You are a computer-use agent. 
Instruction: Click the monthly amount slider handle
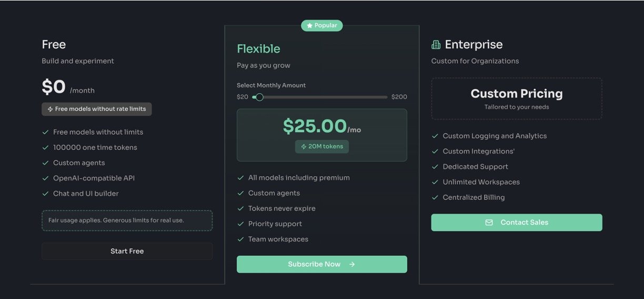coord(259,97)
